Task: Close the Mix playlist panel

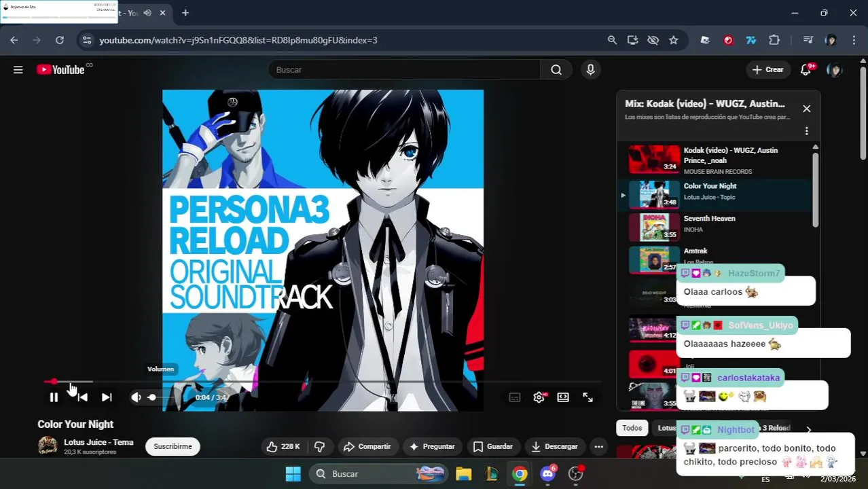Action: click(x=806, y=109)
